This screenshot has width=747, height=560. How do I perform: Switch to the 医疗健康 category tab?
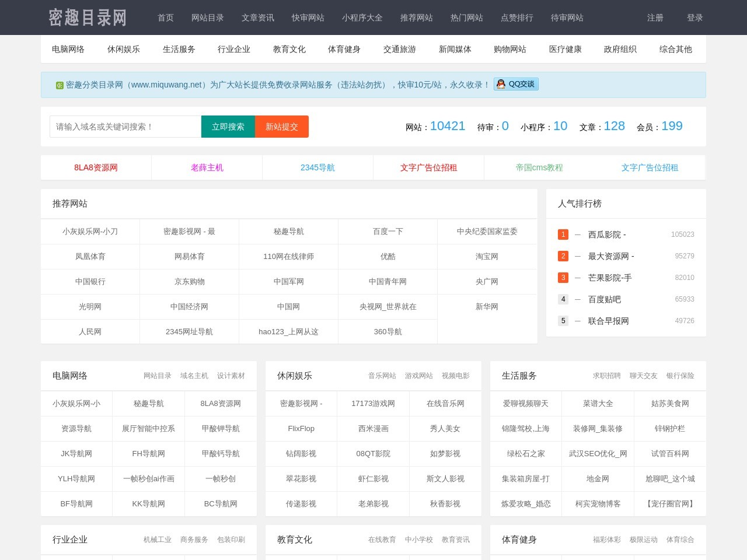564,49
